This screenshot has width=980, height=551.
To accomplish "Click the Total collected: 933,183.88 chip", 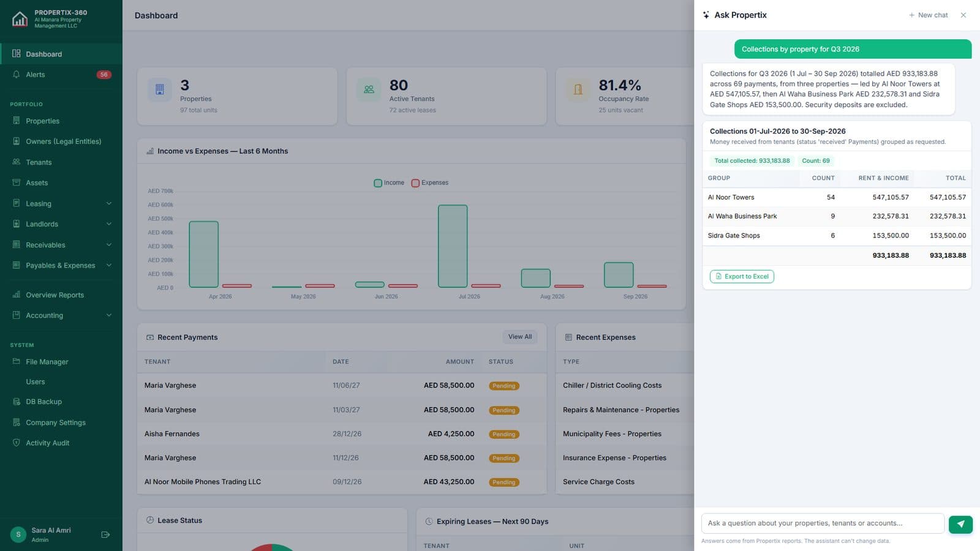I will (752, 161).
